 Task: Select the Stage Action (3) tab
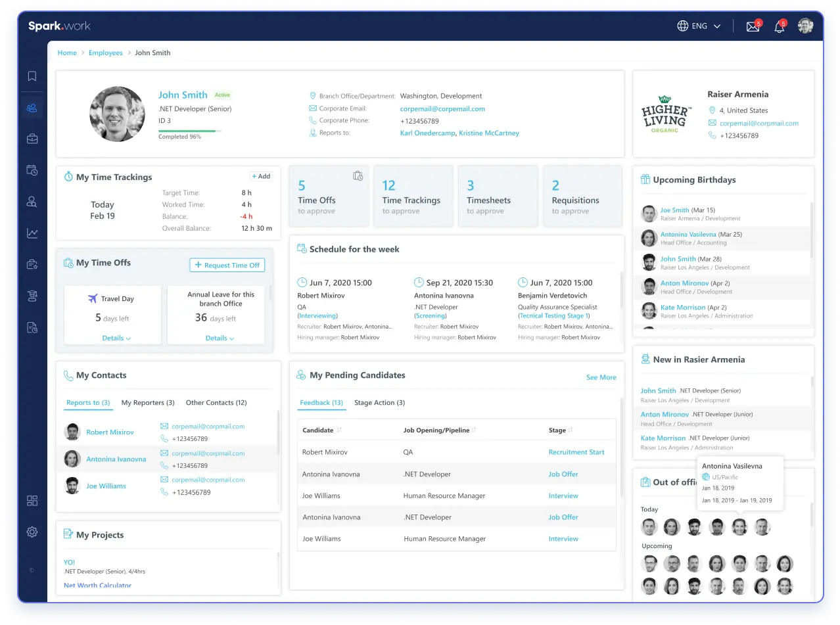[x=379, y=402]
